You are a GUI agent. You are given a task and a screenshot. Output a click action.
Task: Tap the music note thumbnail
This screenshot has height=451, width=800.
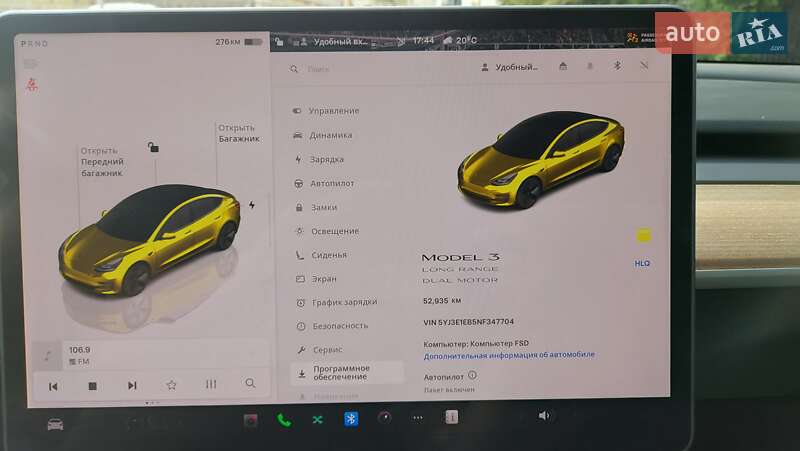click(x=47, y=355)
